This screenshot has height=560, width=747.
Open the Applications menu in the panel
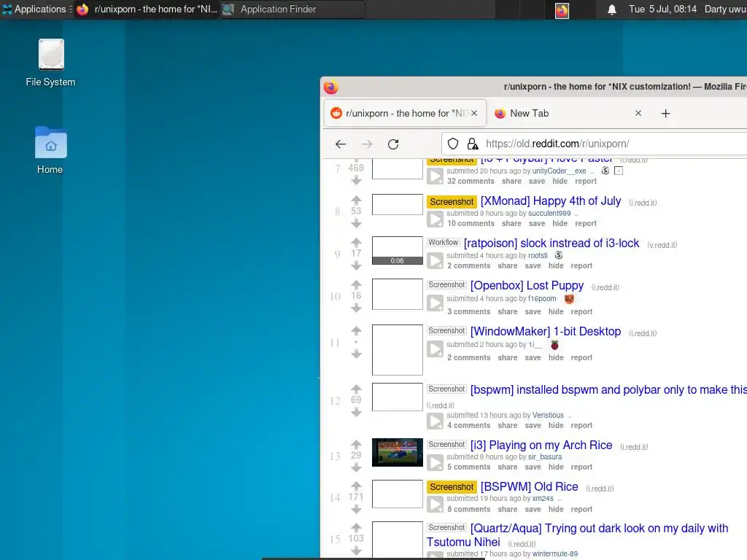tap(36, 9)
